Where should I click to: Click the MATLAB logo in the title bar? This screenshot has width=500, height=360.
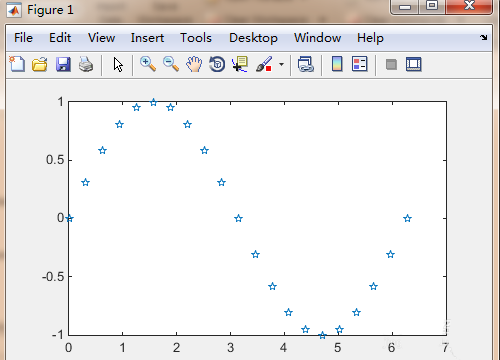[x=14, y=10]
